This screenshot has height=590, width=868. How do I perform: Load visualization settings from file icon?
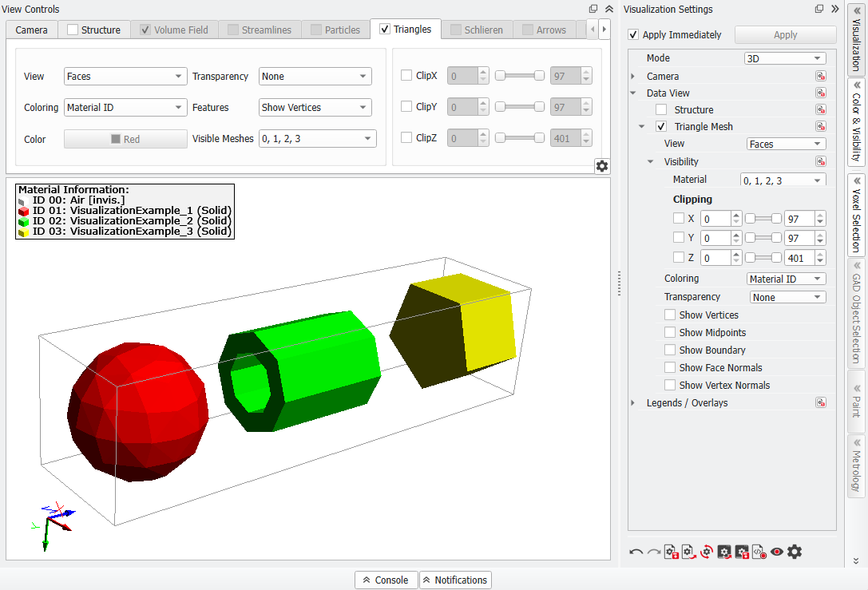tap(688, 552)
